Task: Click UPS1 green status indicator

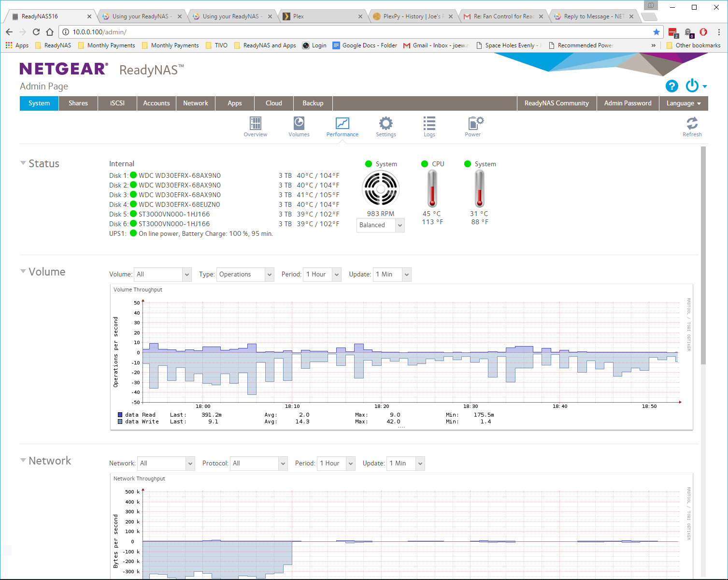Action: point(133,233)
